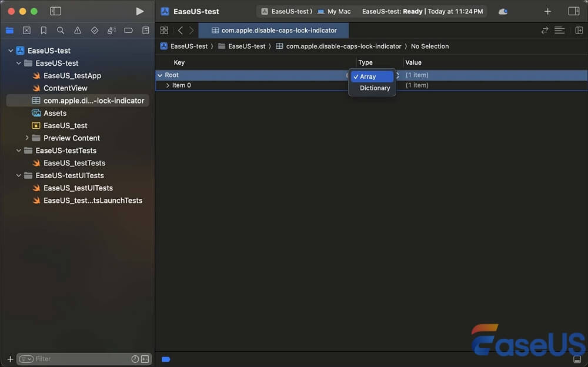This screenshot has width=588, height=367.
Task: Open EaseUS_test...tsLaunchTests Swift file
Action: tap(93, 201)
